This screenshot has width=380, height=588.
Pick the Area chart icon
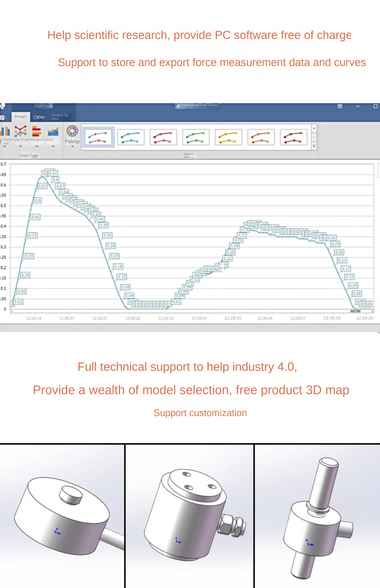point(53,131)
